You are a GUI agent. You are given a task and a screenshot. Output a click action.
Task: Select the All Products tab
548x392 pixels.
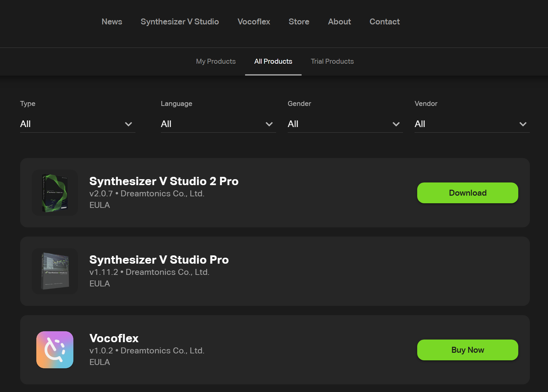coord(273,61)
